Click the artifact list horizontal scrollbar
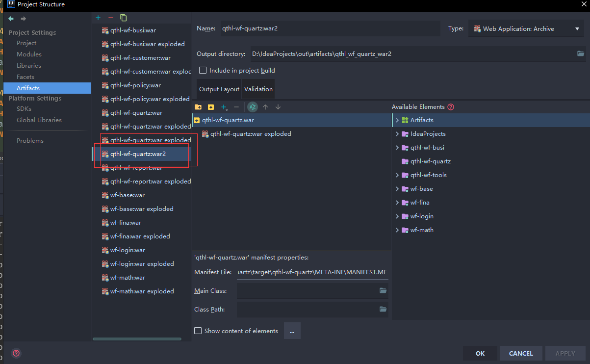This screenshot has width=590, height=364. click(137, 339)
